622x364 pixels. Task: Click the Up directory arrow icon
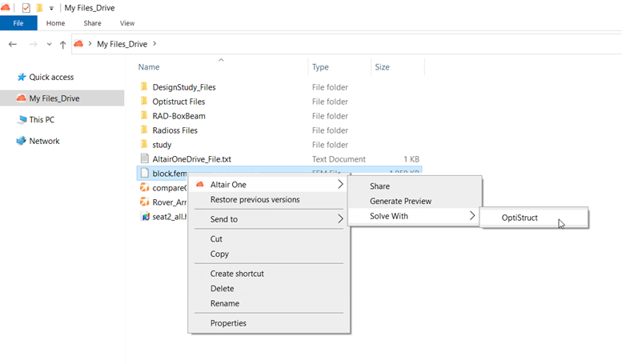click(62, 44)
